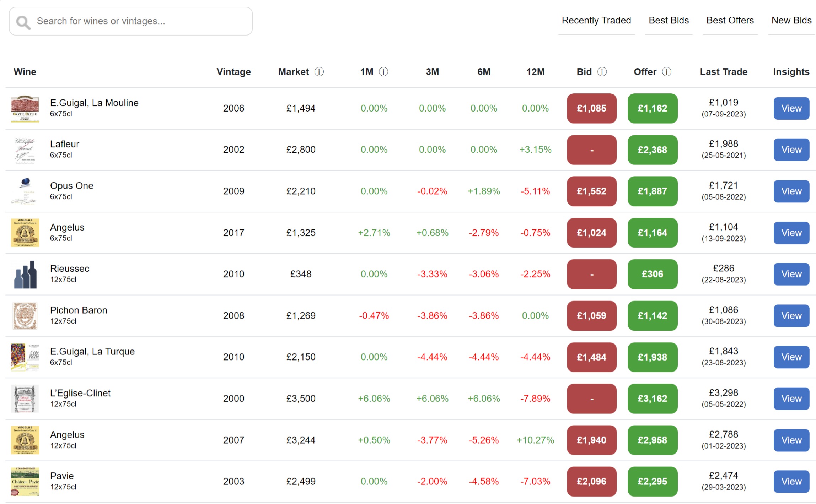Click the £1,059 bid for Pichon Baron
Viewport: 816px width, 504px height.
(592, 316)
